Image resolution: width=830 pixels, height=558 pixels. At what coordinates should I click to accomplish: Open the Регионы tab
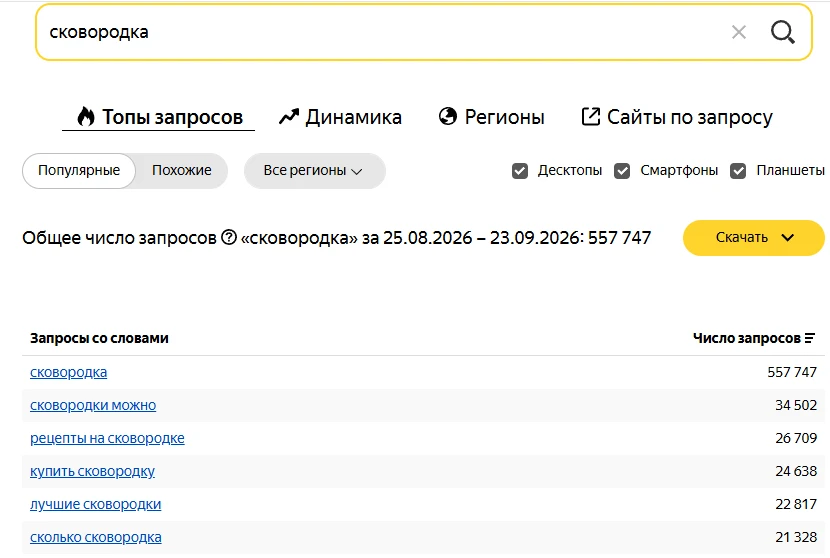(491, 116)
